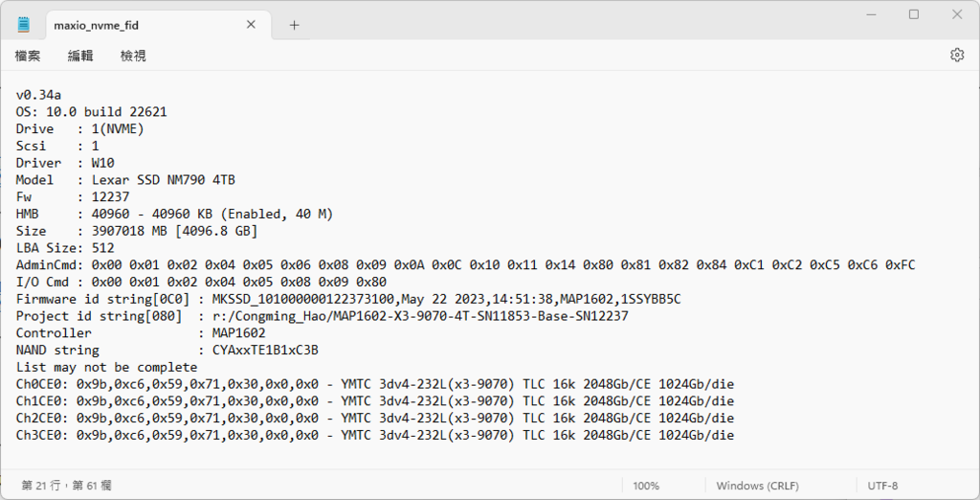980x500 pixels.
Task: Open the 檔案 menu
Action: pyautogui.click(x=28, y=56)
